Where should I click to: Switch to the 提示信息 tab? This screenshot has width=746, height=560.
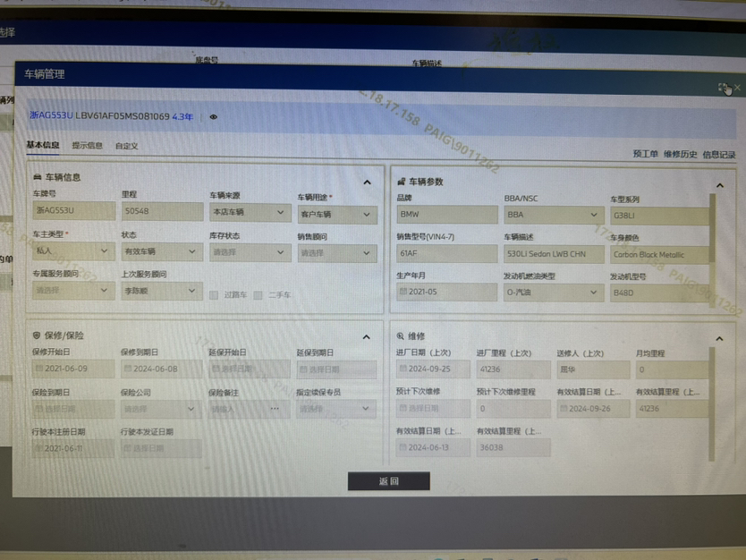pyautogui.click(x=87, y=146)
